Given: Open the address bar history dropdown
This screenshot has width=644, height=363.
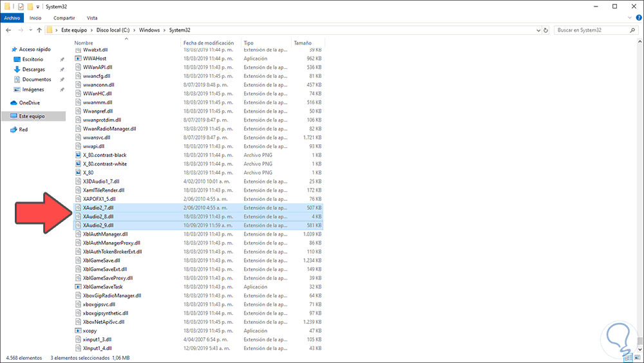Looking at the screenshot, I should 538,30.
